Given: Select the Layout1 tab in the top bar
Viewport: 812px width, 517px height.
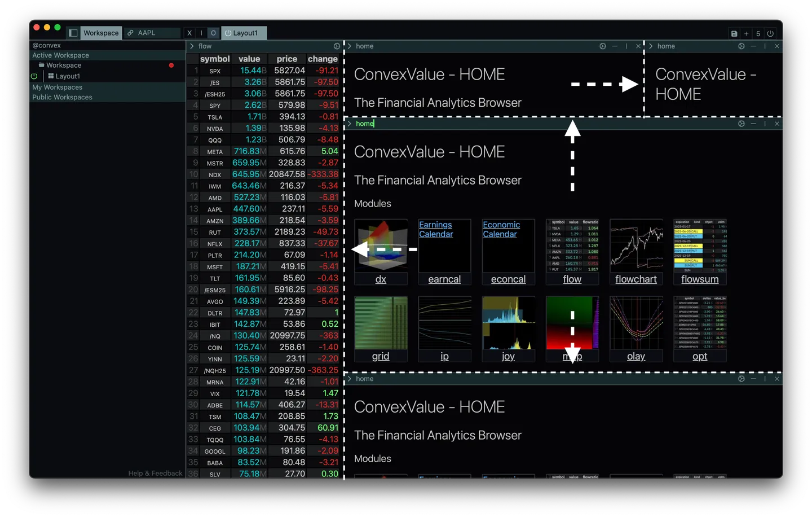Looking at the screenshot, I should (x=244, y=33).
